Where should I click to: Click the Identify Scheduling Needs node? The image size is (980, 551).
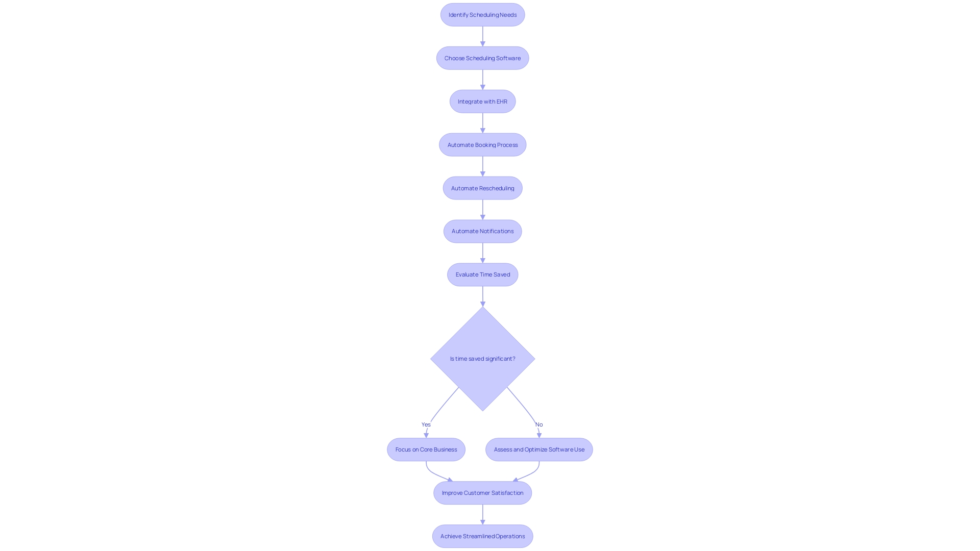point(482,14)
